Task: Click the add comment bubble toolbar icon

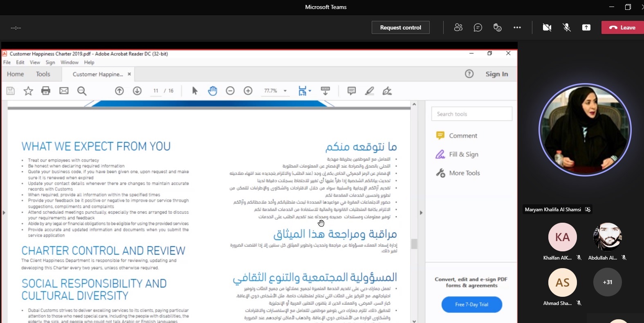Action: pyautogui.click(x=352, y=91)
